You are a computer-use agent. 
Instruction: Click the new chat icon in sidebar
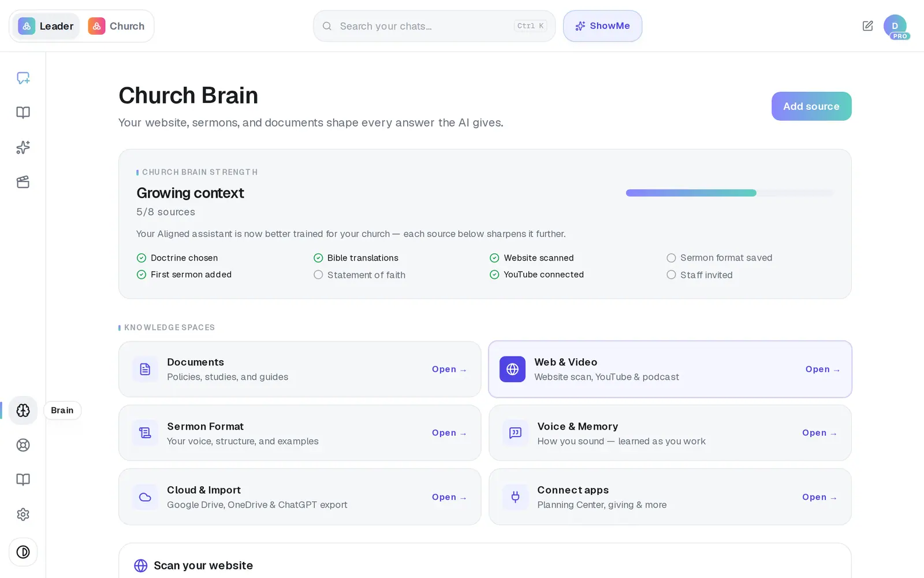[x=23, y=78]
